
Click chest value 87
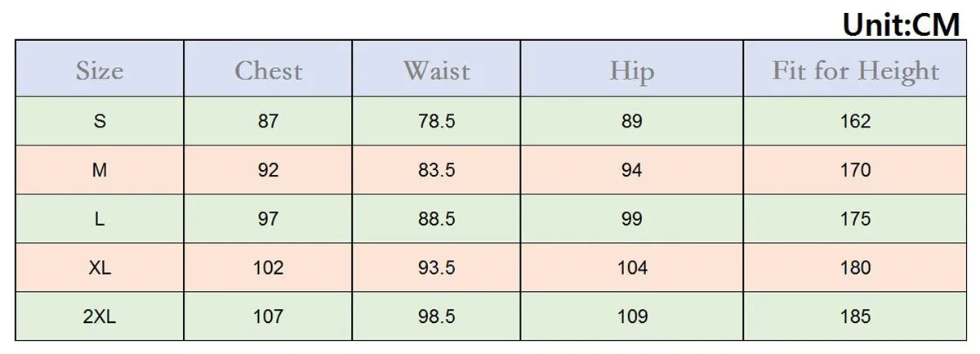pos(268,121)
